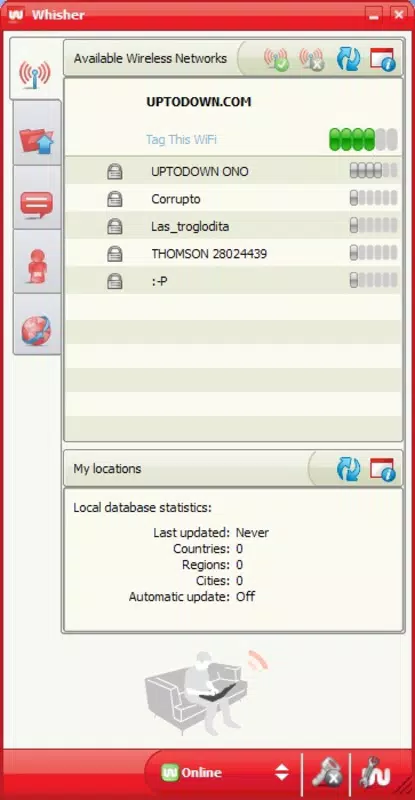Click the connect to network antenna icon

(276, 59)
